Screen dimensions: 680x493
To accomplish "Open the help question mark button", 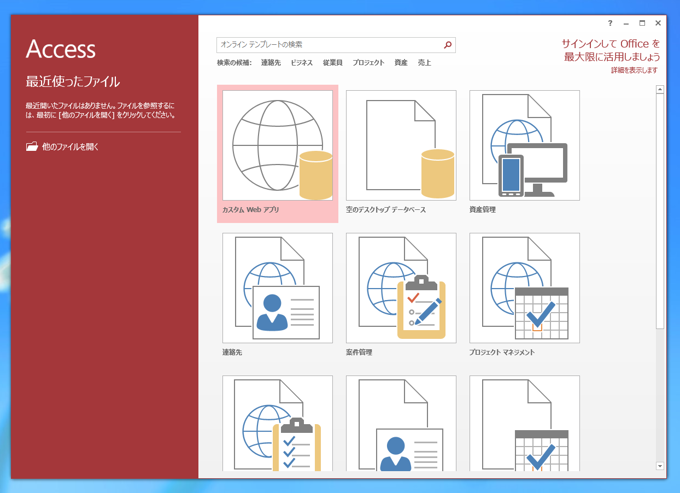I will tap(610, 23).
